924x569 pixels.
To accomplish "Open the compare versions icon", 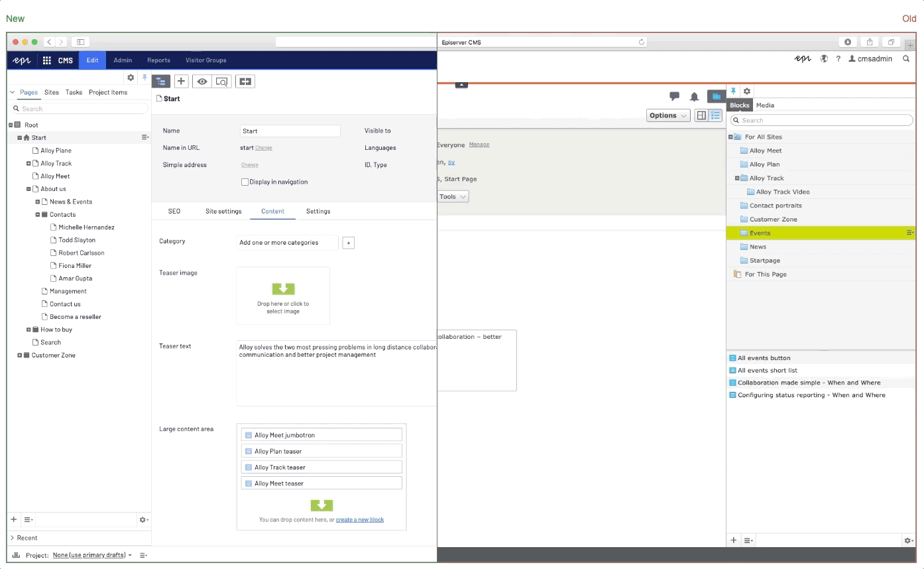I will (245, 82).
